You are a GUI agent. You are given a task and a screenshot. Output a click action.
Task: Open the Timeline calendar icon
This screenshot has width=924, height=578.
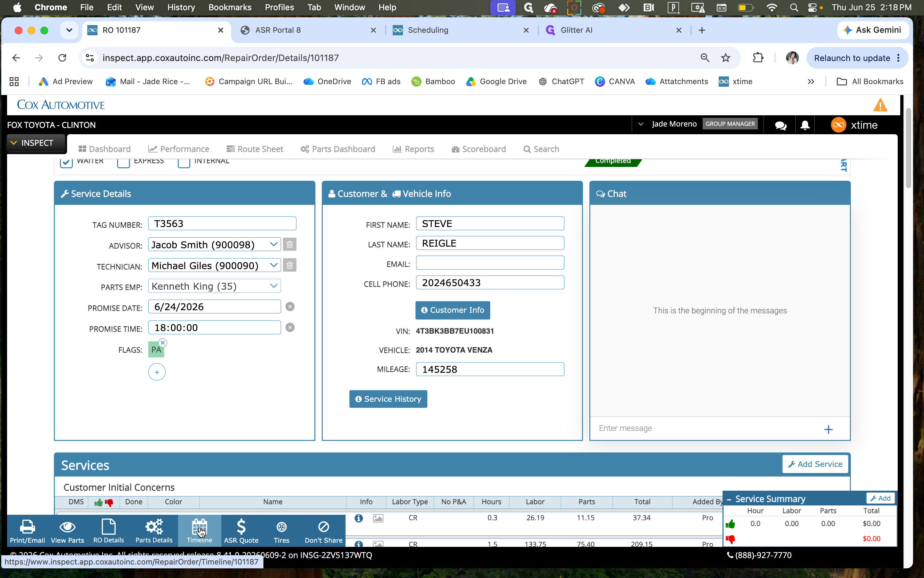tap(199, 531)
